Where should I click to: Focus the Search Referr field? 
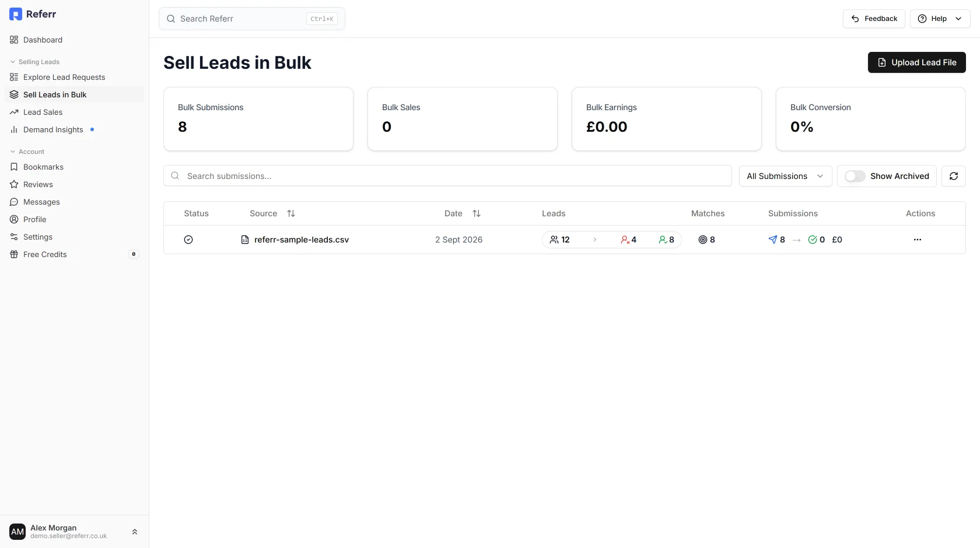click(252, 19)
